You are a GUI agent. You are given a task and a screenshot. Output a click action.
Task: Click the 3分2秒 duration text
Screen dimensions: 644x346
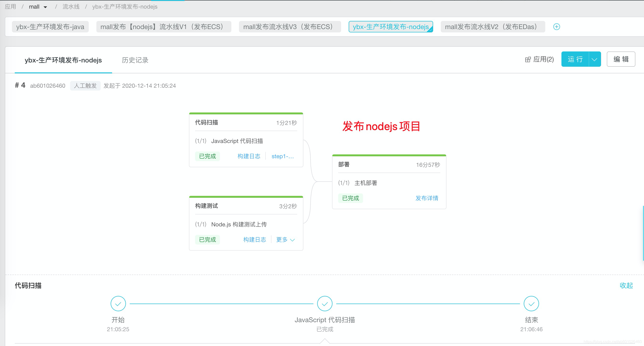(288, 206)
